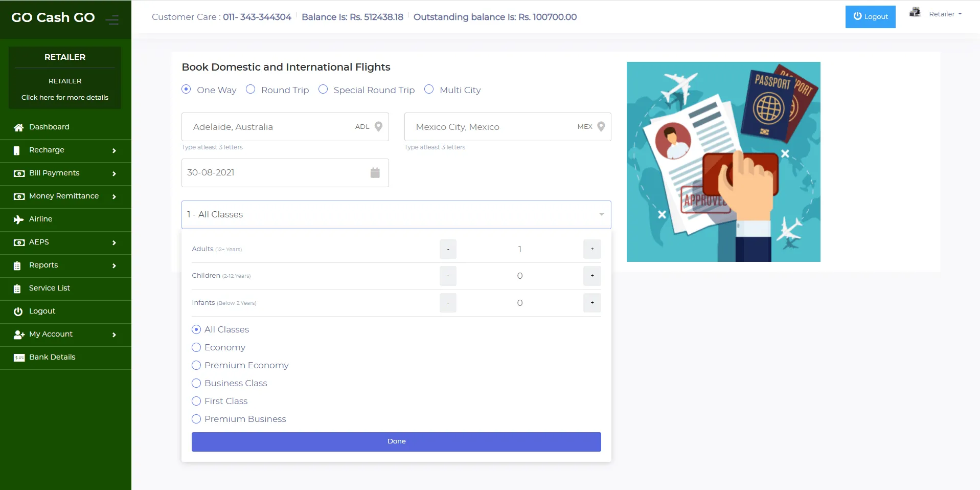Choose Multi City trip type
This screenshot has height=490, width=980.
coord(429,90)
